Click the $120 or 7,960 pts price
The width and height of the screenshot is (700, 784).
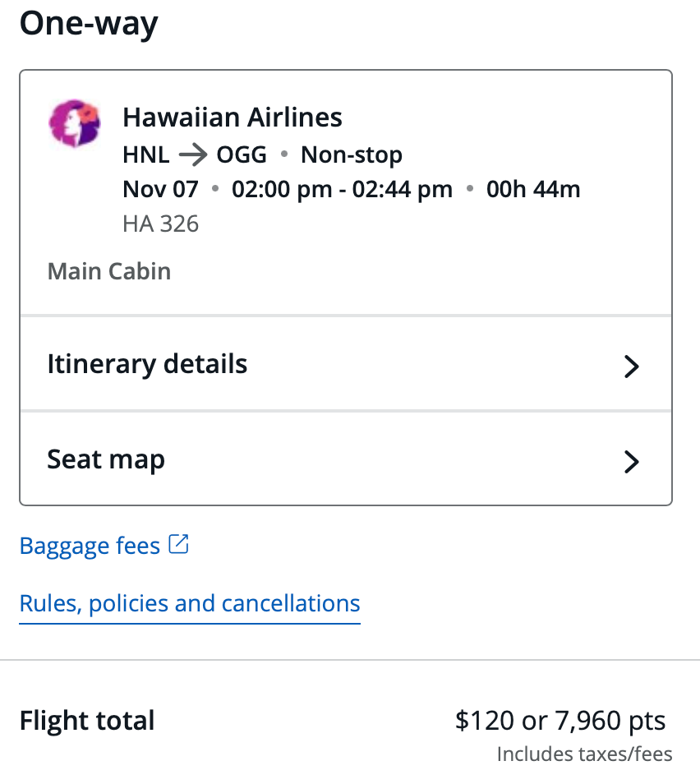click(x=560, y=721)
